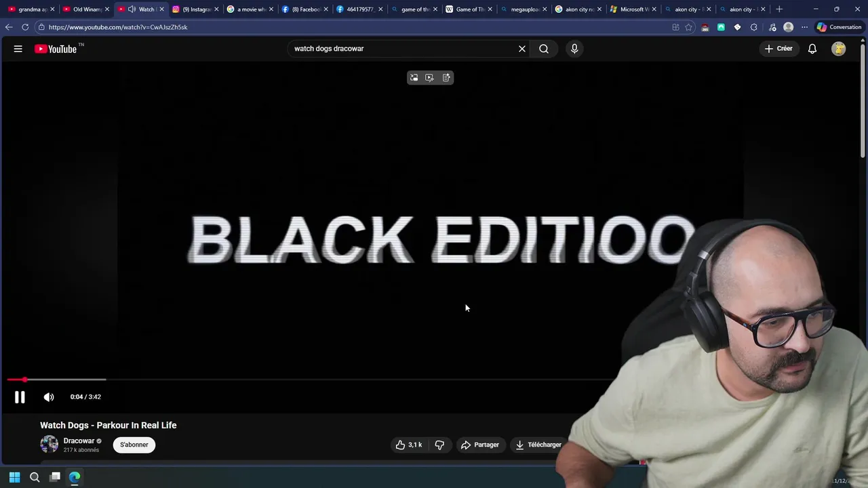Mute the video with the speaker icon

[49, 397]
